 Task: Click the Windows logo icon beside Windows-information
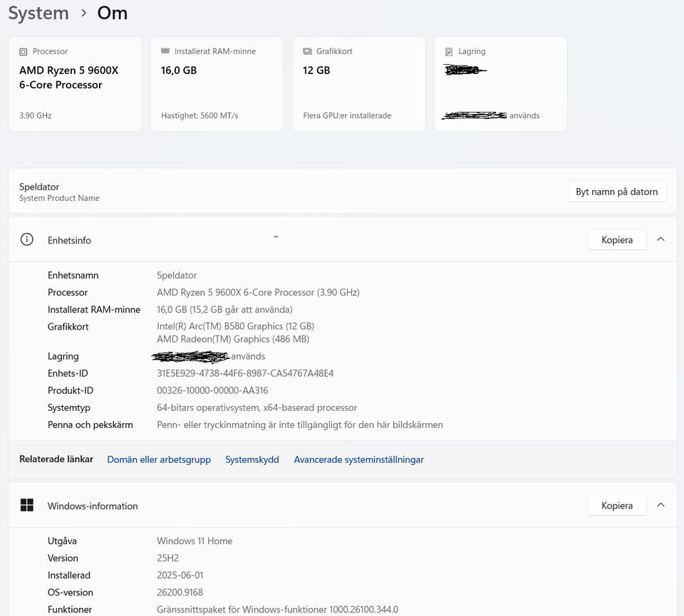click(x=26, y=505)
